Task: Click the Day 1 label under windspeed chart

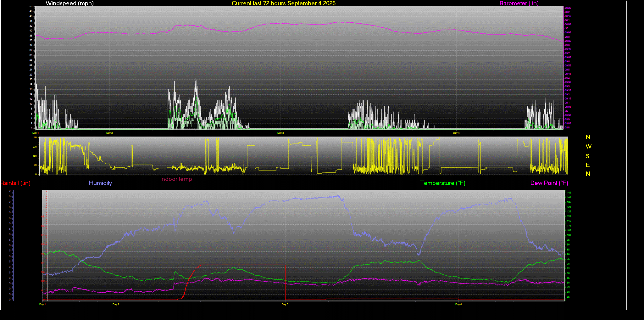Action: [36, 133]
